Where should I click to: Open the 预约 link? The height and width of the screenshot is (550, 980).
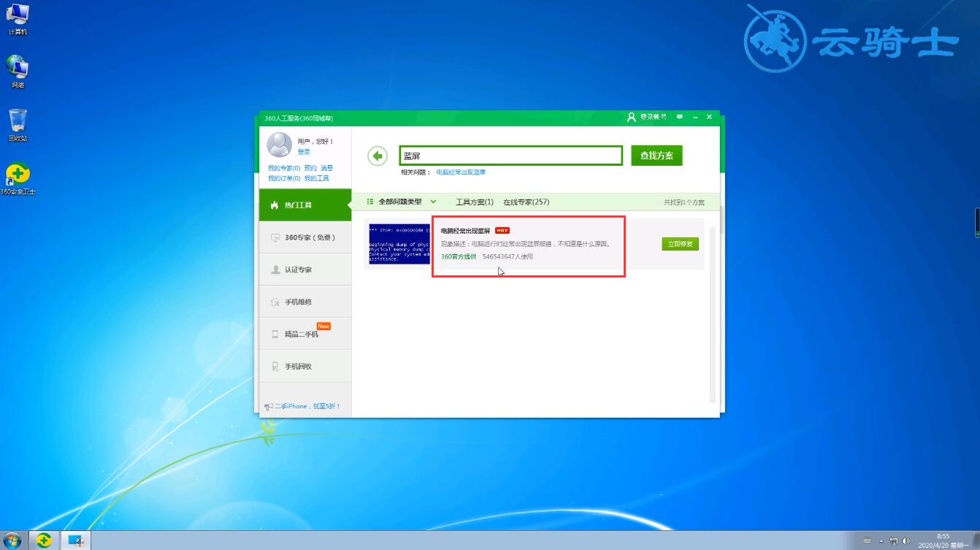(310, 168)
